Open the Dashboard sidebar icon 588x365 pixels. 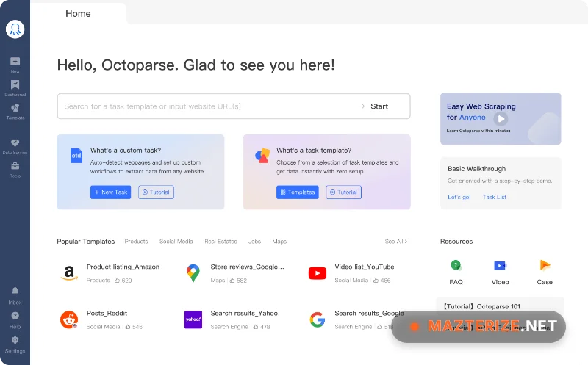pos(15,84)
